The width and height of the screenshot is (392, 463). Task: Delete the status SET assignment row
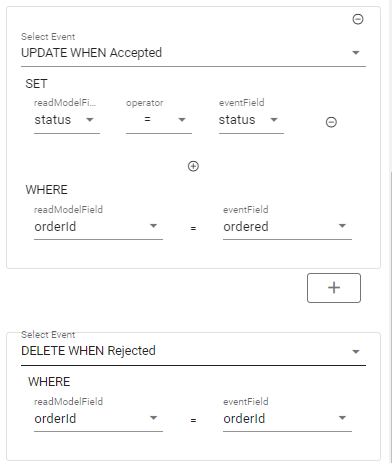click(x=331, y=122)
